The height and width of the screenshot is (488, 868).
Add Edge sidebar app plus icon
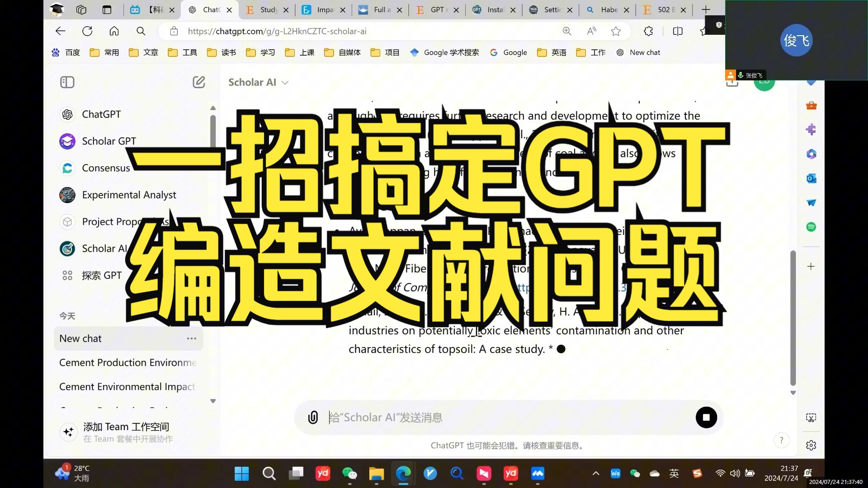(x=811, y=267)
